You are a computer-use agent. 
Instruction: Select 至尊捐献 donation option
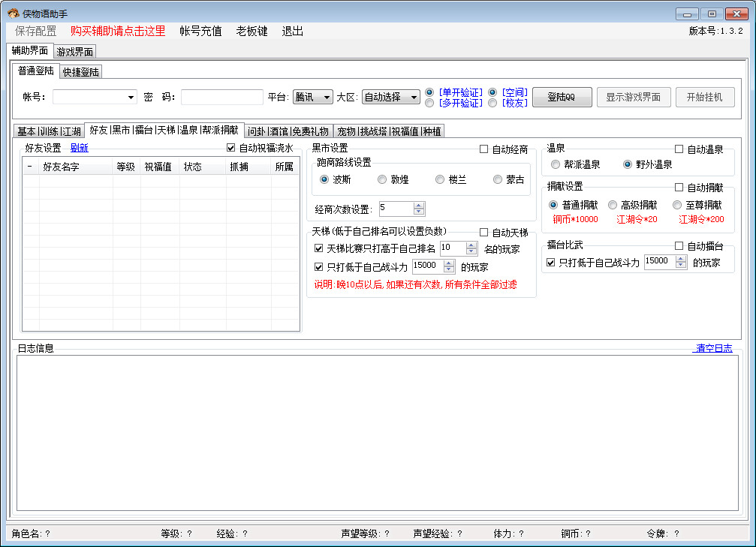[677, 204]
